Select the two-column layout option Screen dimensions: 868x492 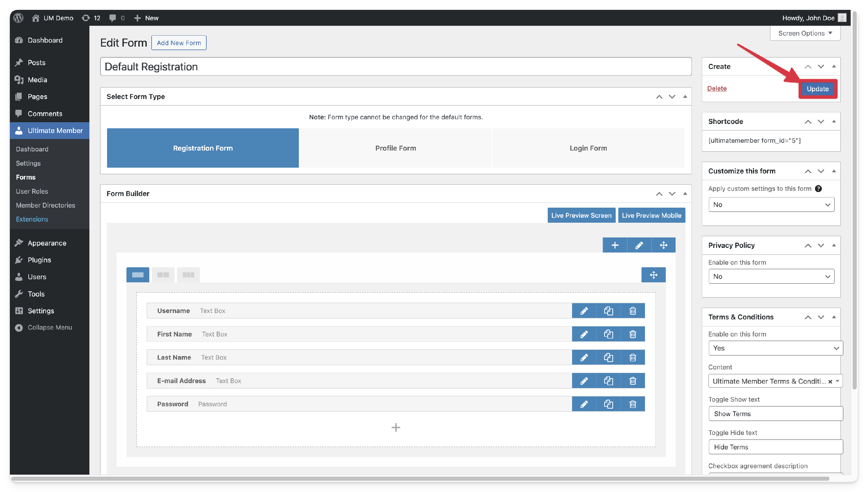pyautogui.click(x=163, y=275)
